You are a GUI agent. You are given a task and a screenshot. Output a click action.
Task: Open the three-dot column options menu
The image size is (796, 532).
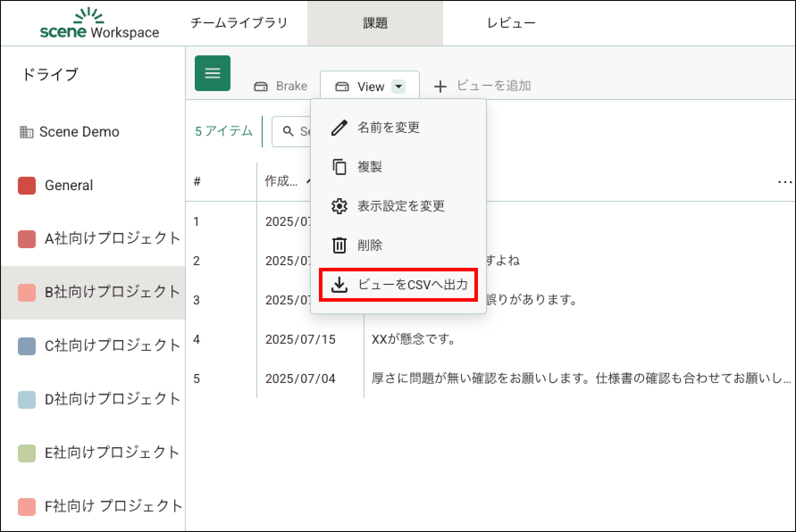[x=784, y=182]
